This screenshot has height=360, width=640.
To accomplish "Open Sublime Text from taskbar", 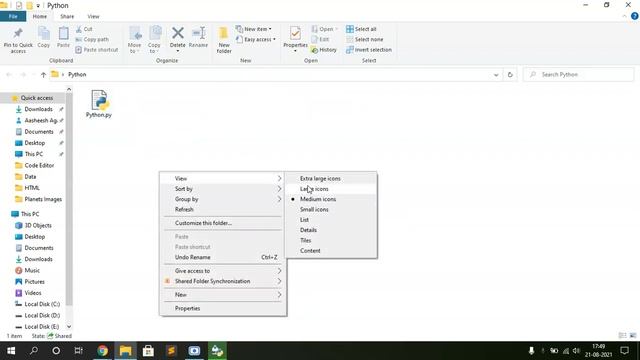I will (171, 351).
